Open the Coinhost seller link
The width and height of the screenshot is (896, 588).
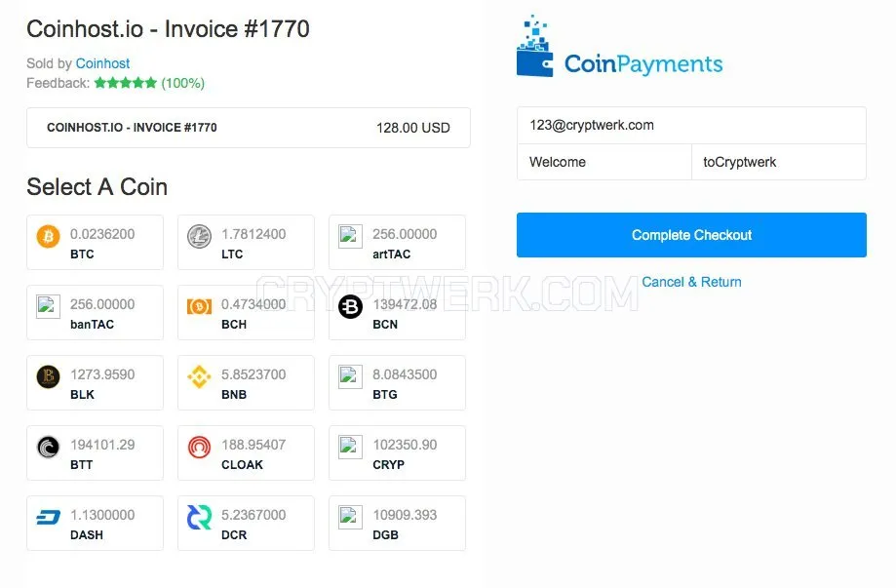[x=102, y=63]
